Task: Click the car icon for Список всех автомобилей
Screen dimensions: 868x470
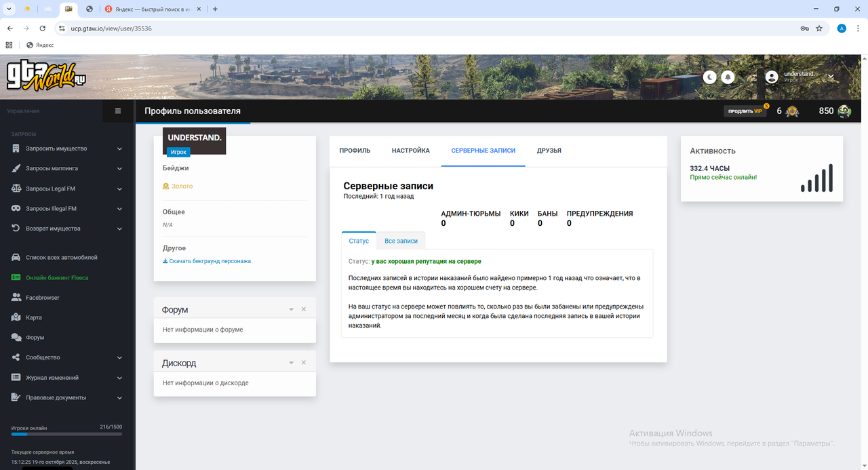Action: 16,258
